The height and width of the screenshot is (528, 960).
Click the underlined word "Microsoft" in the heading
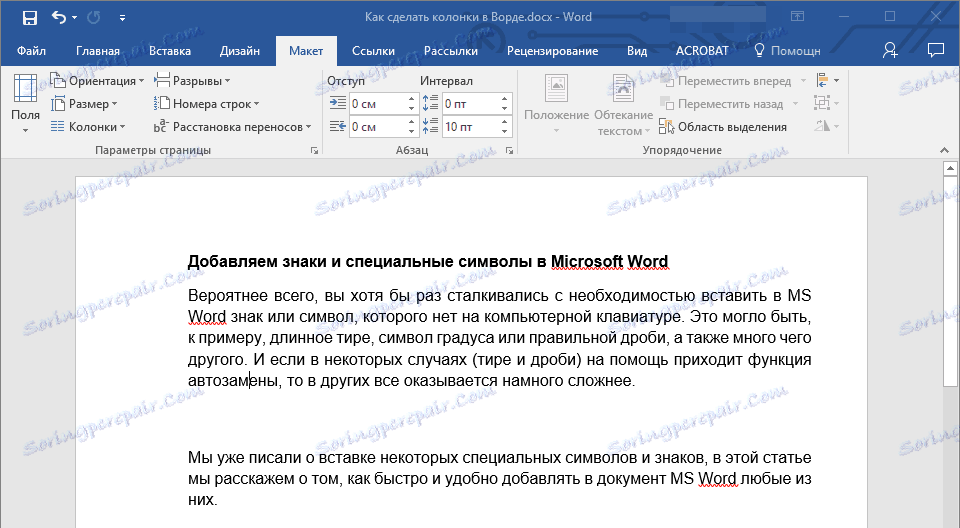tap(587, 262)
